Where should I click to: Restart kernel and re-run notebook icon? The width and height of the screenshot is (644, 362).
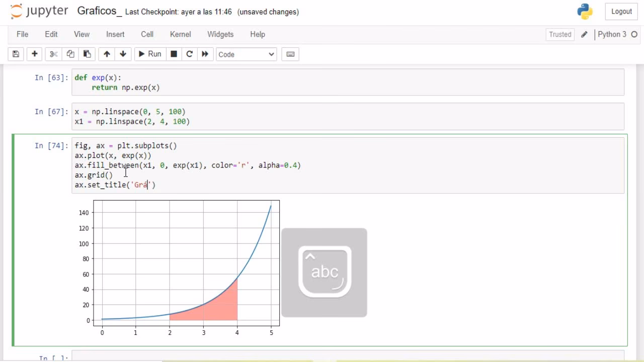click(205, 54)
